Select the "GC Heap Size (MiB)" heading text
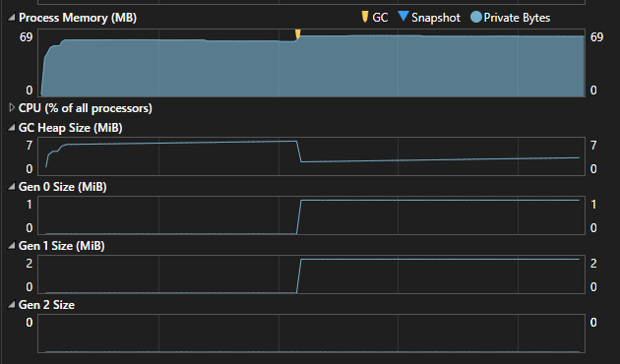Image resolution: width=620 pixels, height=364 pixels. tap(71, 128)
